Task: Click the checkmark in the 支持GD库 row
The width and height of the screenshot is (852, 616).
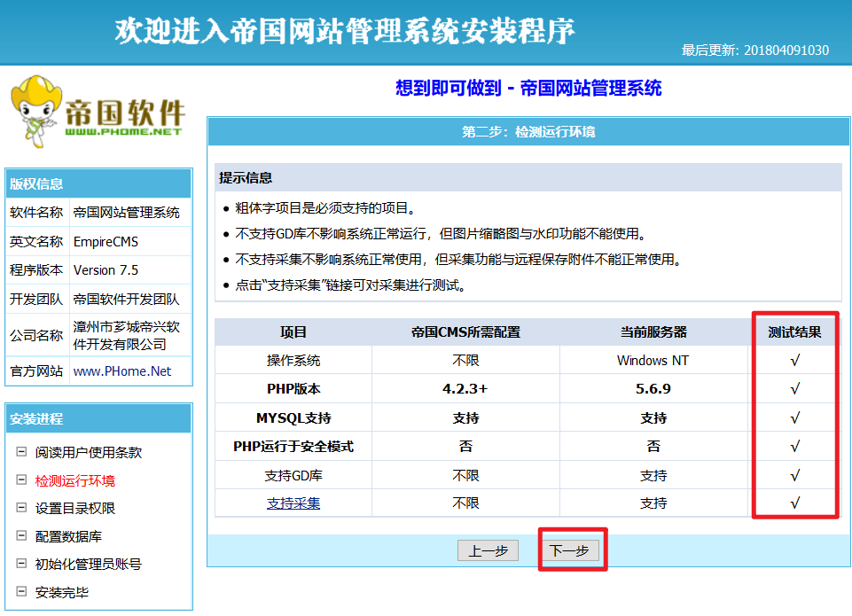Action: click(x=795, y=476)
